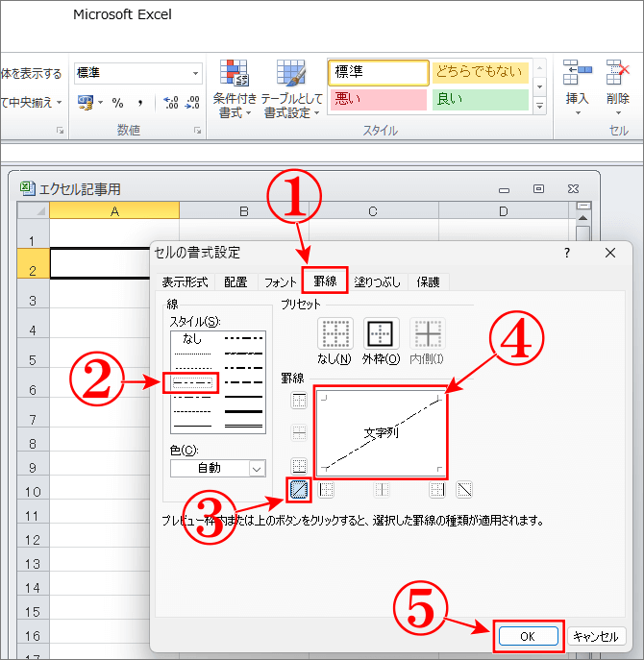Screen dimensions: 644x660
Task: Select the なし line style
Action: click(x=192, y=339)
